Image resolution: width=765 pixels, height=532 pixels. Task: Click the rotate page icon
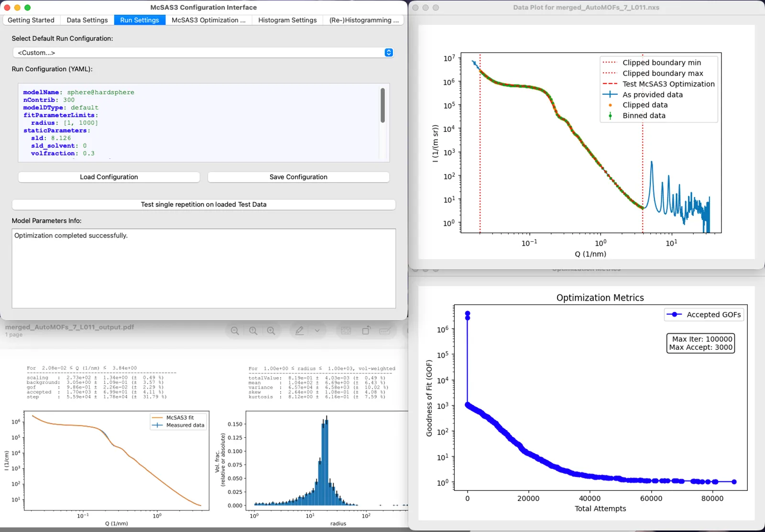coord(366,331)
